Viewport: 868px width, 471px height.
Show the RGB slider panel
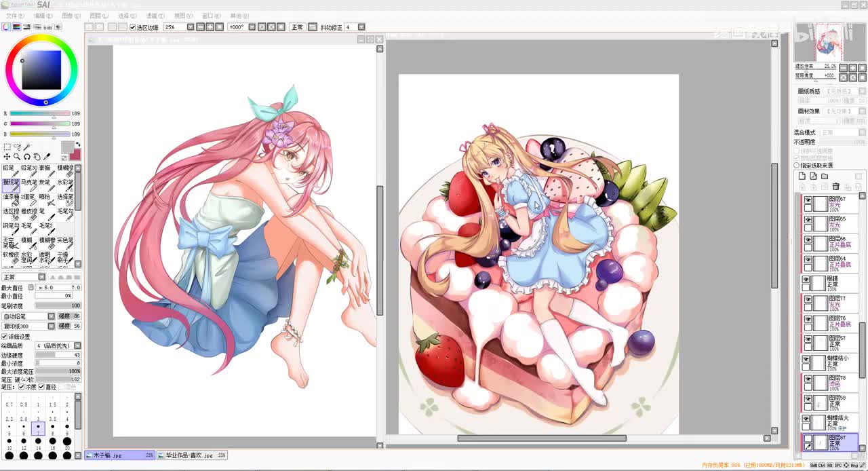tap(16, 27)
